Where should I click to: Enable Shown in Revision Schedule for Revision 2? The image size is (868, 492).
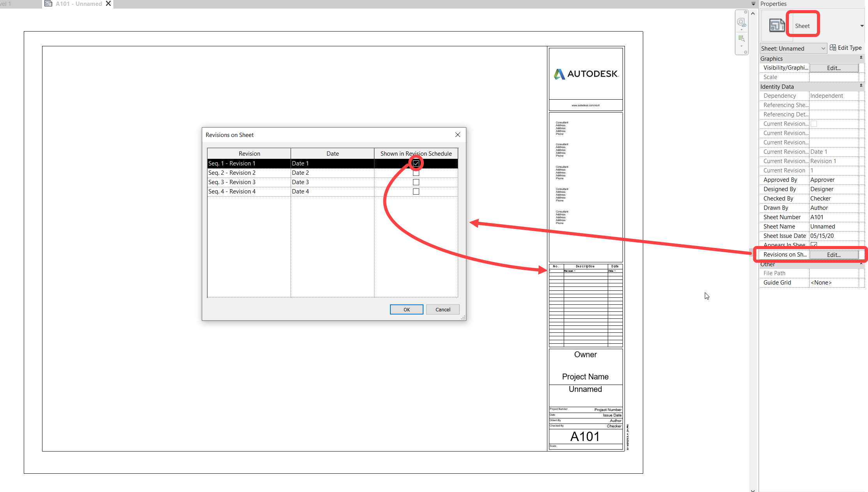point(416,172)
